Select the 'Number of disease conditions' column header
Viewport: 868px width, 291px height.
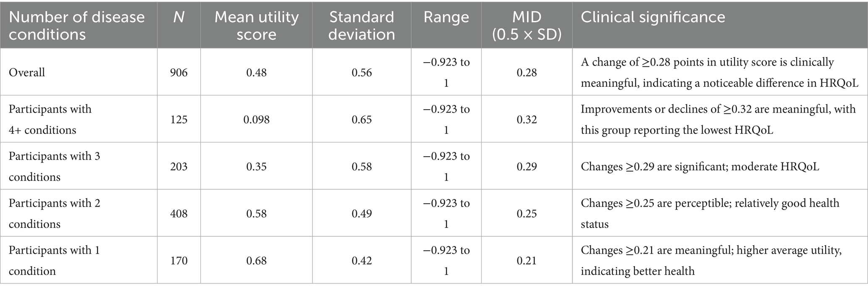(76, 25)
